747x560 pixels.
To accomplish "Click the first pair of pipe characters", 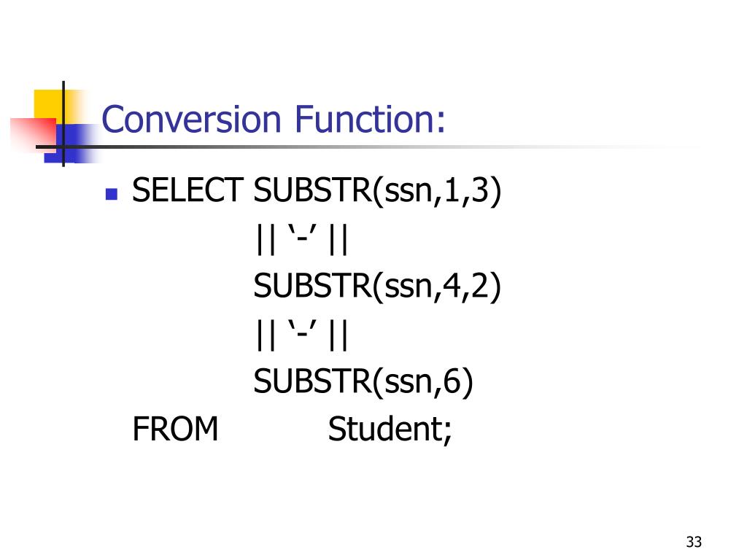I will click(266, 240).
